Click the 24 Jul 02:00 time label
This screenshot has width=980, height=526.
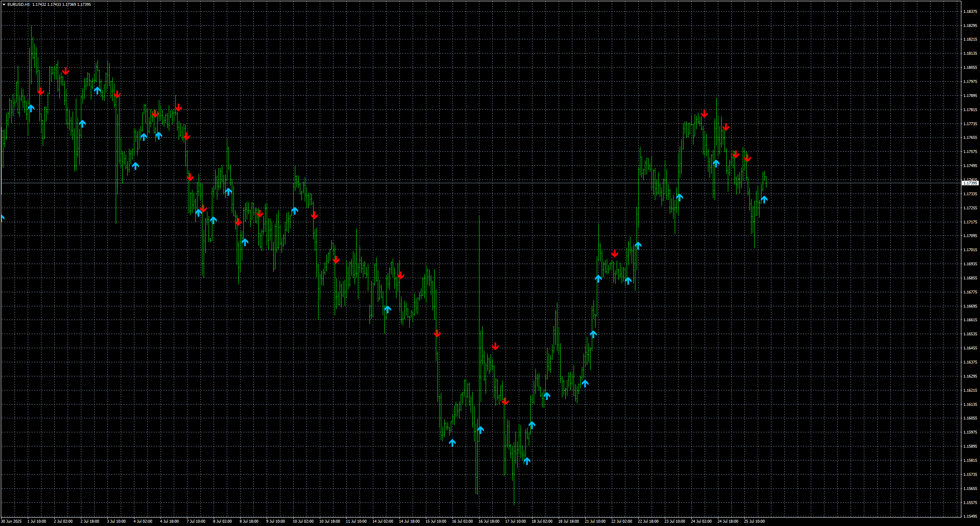pyautogui.click(x=701, y=521)
